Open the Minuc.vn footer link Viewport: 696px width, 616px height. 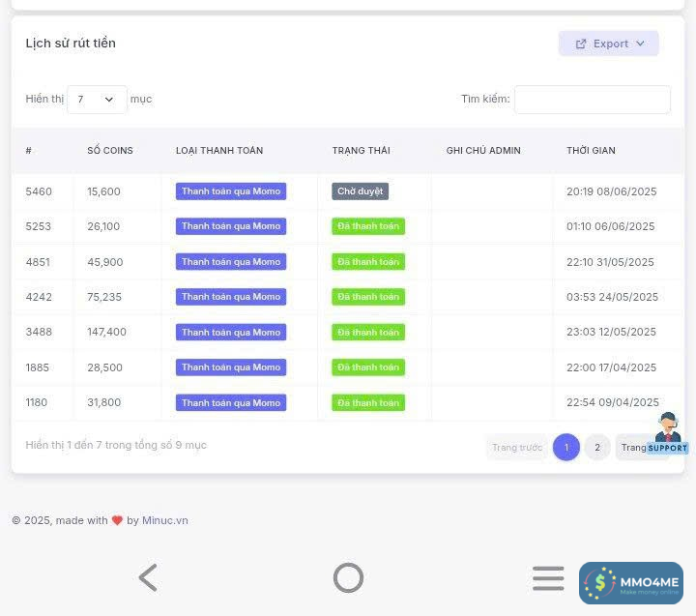coord(165,520)
